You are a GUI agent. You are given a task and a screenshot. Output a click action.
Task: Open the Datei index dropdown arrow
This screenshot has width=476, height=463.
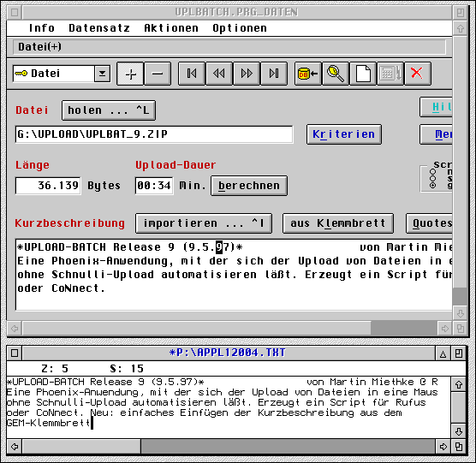[x=102, y=74]
